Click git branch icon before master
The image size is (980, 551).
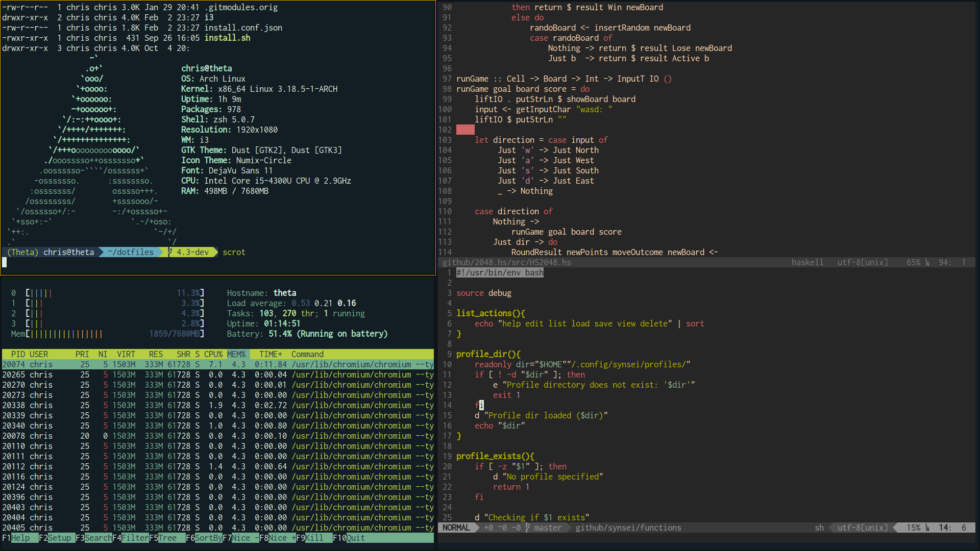(528, 528)
